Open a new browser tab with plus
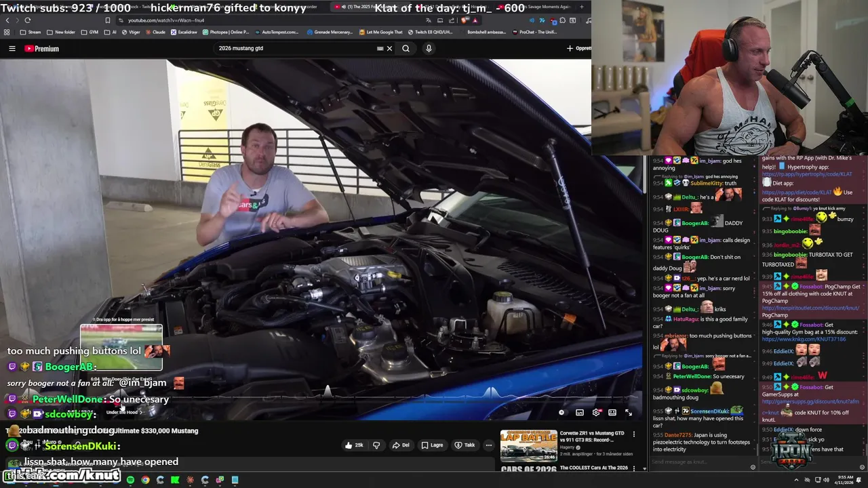Viewport: 868px width, 488px height. click(581, 7)
